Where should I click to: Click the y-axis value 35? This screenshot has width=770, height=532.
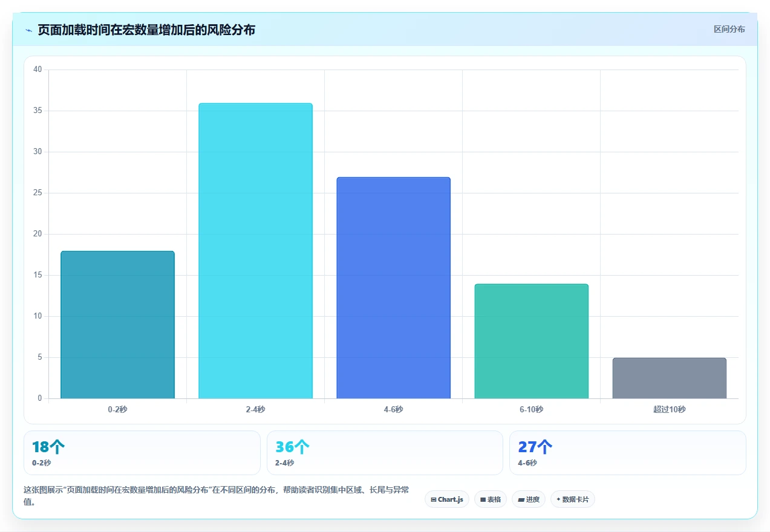pyautogui.click(x=38, y=111)
